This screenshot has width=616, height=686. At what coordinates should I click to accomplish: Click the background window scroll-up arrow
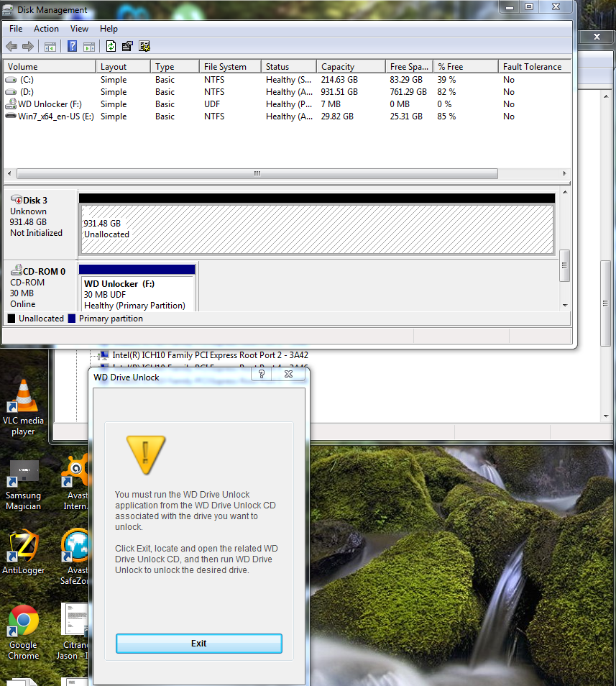click(606, 96)
